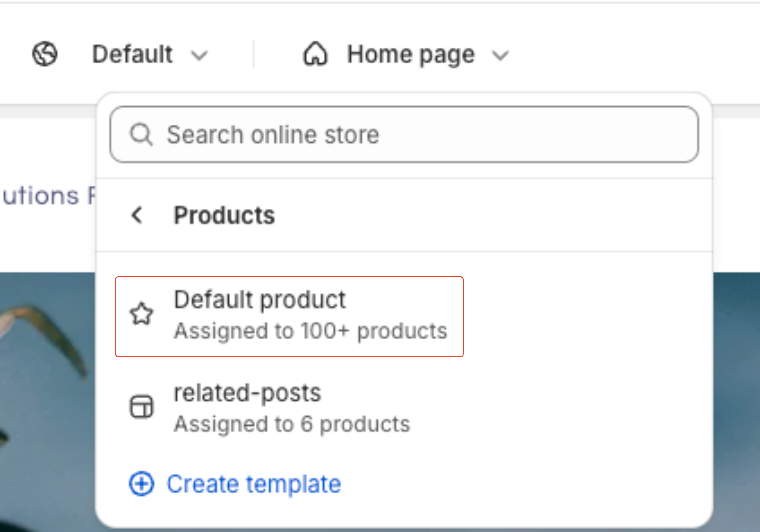
Task: Click the plus circle icon for Create template
Action: point(141,484)
